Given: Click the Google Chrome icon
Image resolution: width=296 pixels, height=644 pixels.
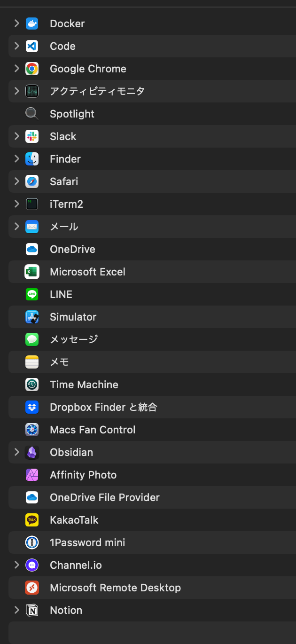Looking at the screenshot, I should click(32, 69).
